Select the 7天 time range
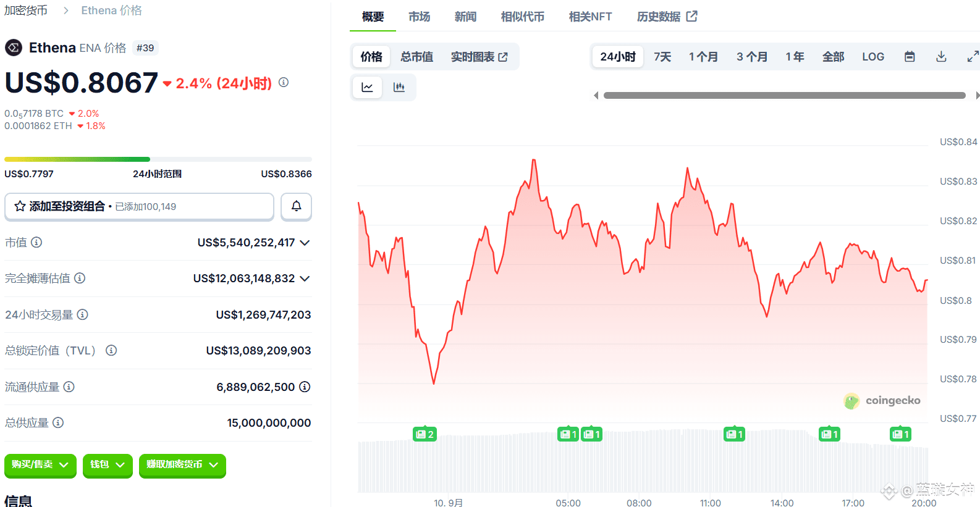This screenshot has height=507, width=980. click(x=662, y=57)
